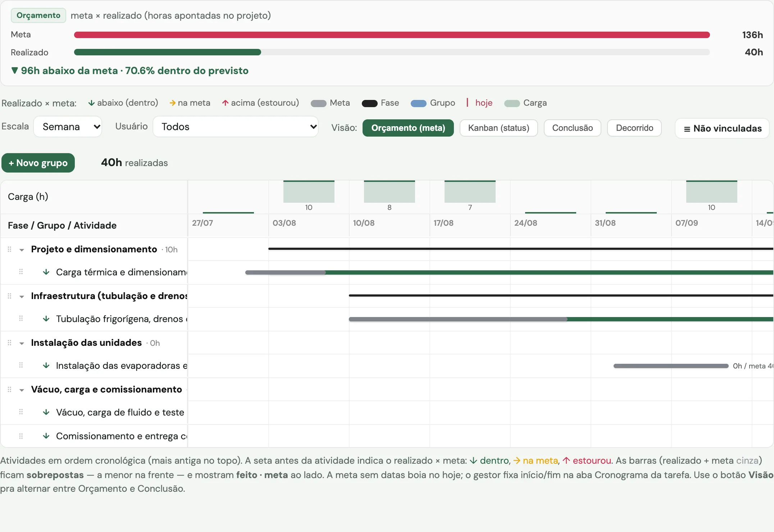Collapse the Vácuo, carga e comissionamento phase
This screenshot has width=774, height=532.
click(22, 390)
